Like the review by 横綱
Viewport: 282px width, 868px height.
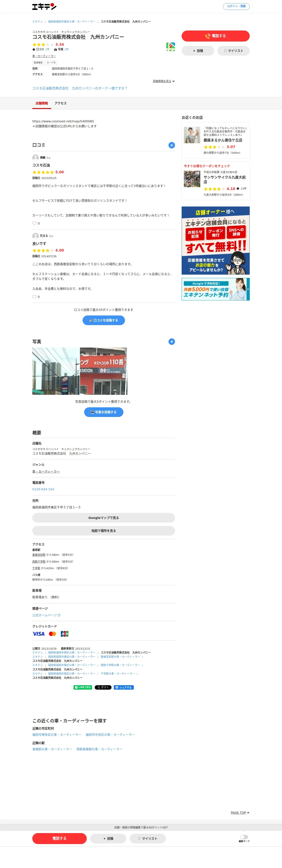[x=34, y=223]
